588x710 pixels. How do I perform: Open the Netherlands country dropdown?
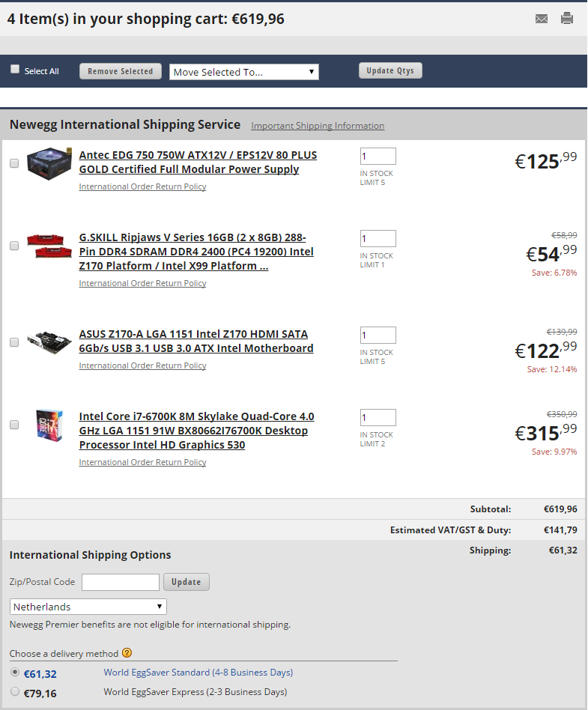tap(88, 607)
